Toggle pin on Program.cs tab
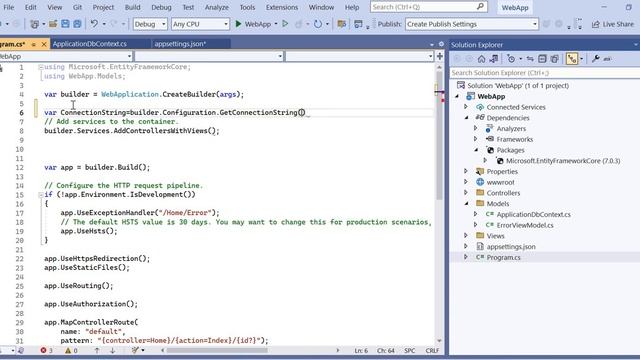Screen dimensions: 640x360 33,44
